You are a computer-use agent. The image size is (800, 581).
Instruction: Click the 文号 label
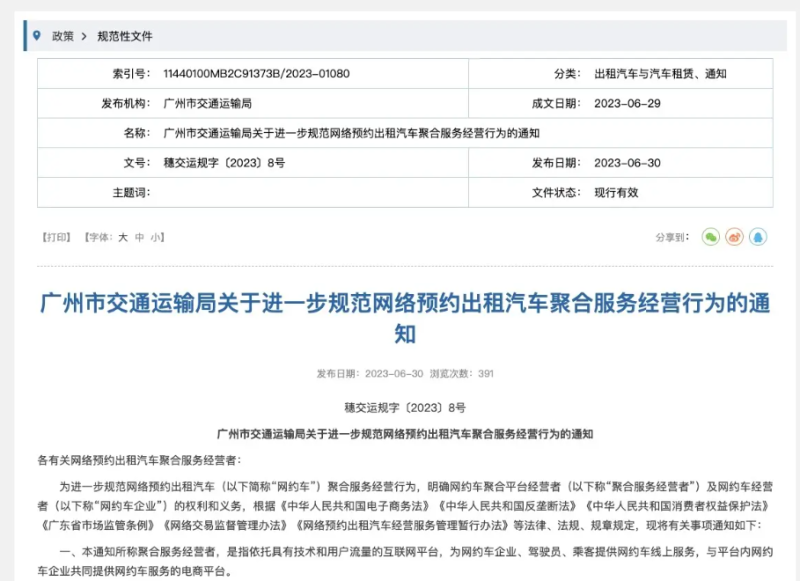point(137,163)
